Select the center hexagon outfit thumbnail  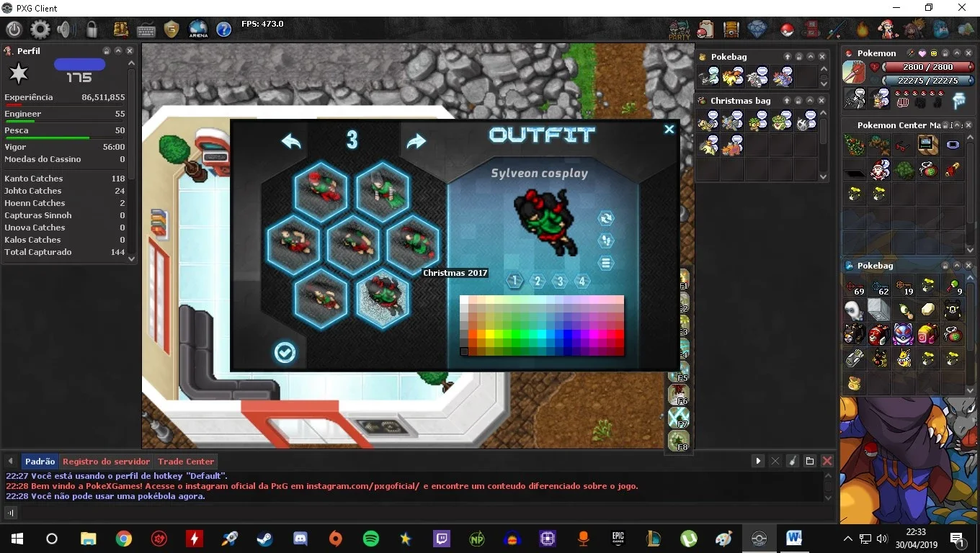pyautogui.click(x=353, y=245)
